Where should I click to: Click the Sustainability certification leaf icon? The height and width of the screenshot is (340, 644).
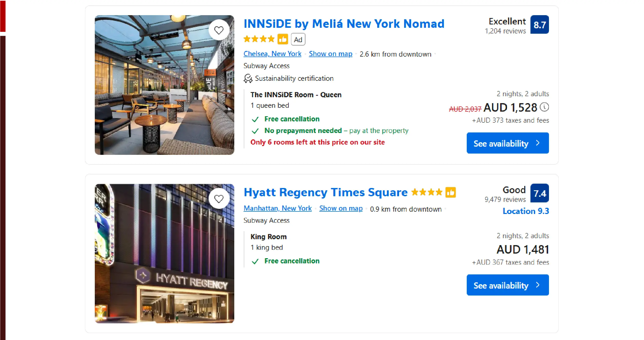(x=248, y=78)
